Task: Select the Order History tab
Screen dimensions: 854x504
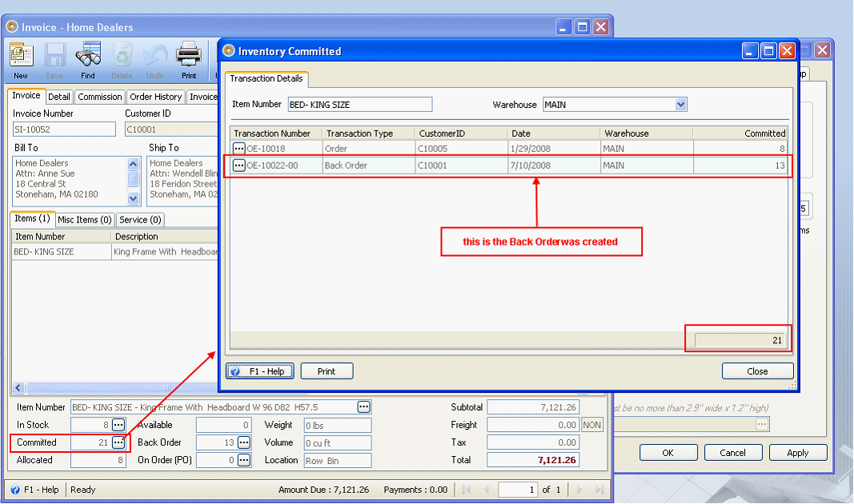Action: 155,97
